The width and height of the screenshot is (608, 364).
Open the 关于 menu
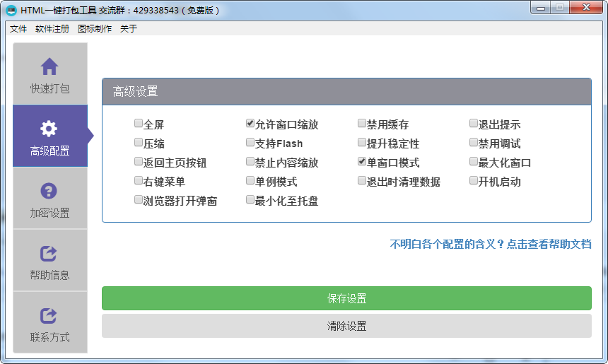[x=129, y=29]
